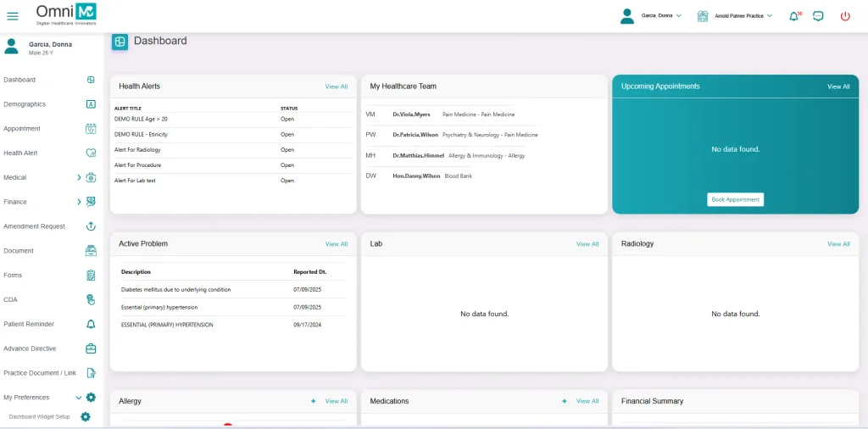The width and height of the screenshot is (868, 429).
Task: Select Advance Directive in the sidebar
Action: point(30,348)
